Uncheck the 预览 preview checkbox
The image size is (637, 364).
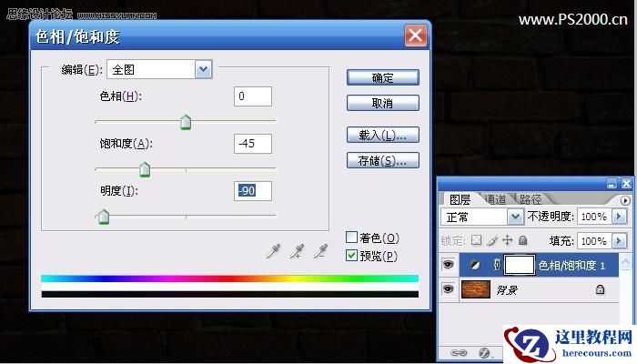click(x=351, y=256)
